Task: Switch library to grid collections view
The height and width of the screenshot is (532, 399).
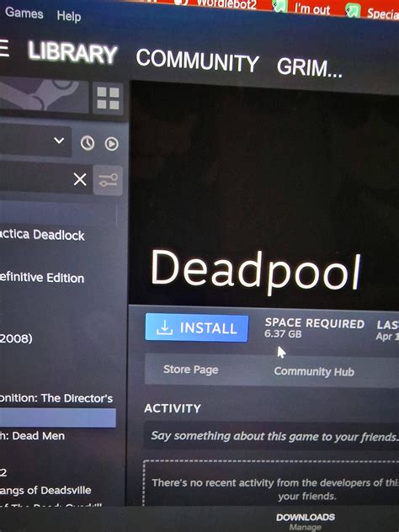Action: [x=108, y=98]
